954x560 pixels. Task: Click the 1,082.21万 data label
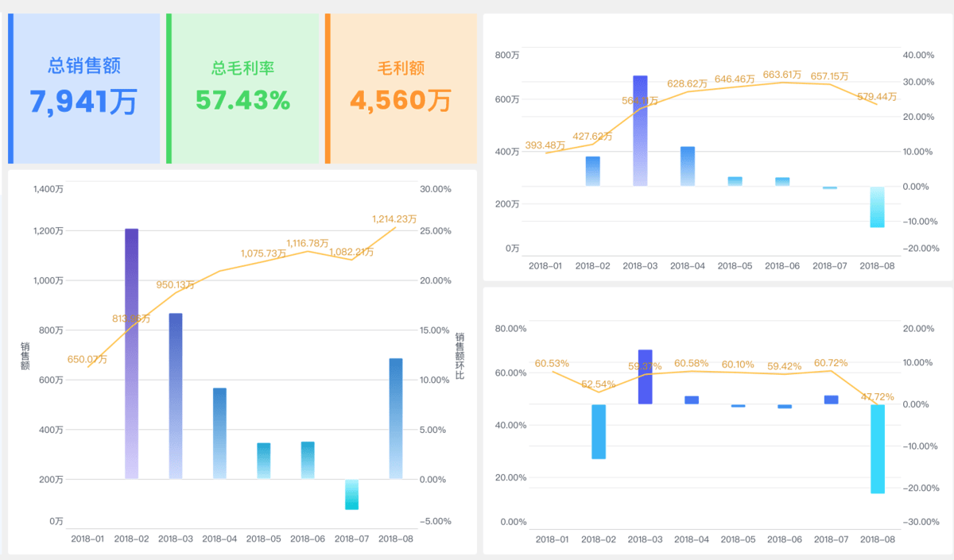(x=351, y=252)
